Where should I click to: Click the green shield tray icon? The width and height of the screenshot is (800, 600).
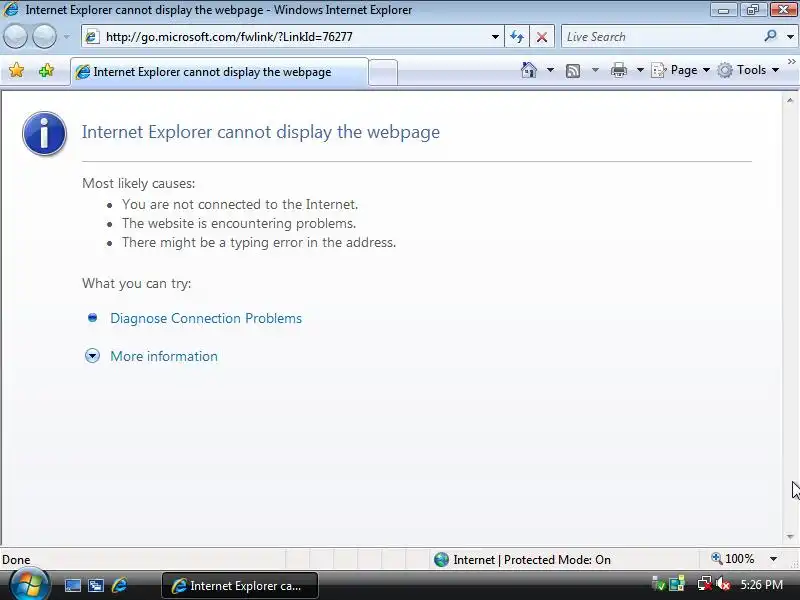[659, 584]
